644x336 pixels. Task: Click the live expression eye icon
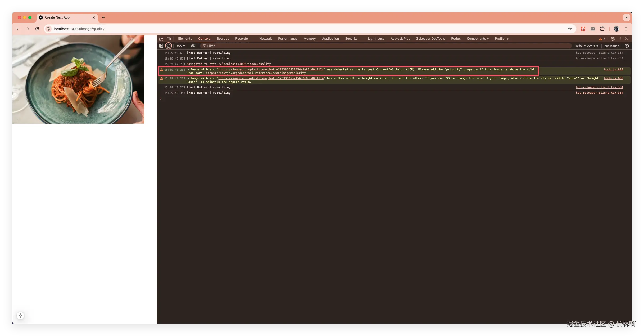tap(193, 46)
